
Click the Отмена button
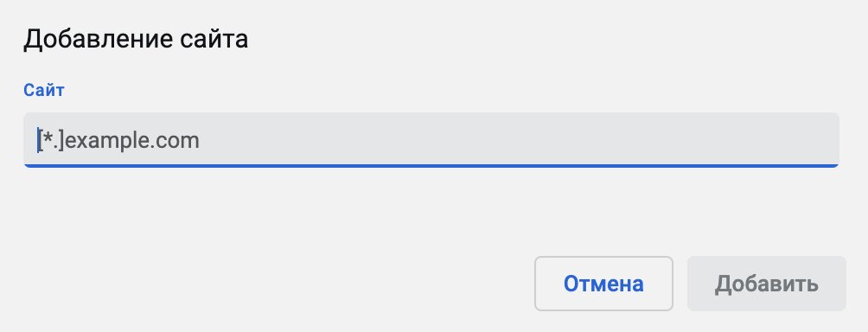603,284
